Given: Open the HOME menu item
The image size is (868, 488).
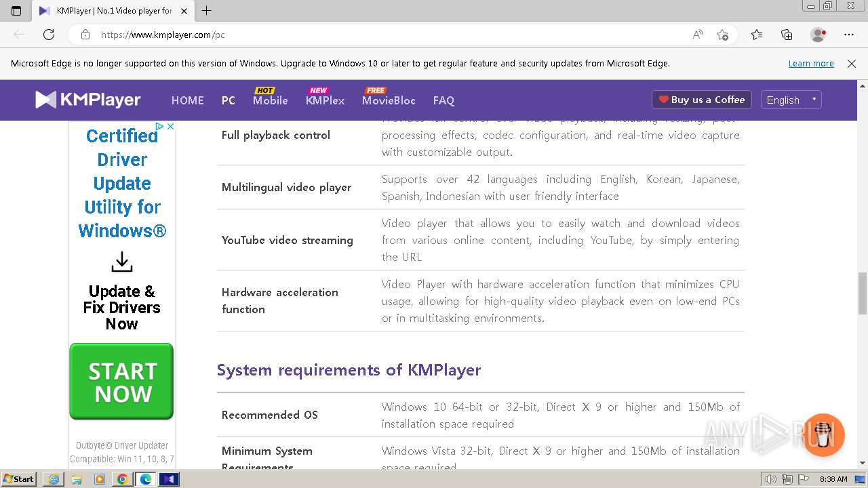Looking at the screenshot, I should [187, 100].
